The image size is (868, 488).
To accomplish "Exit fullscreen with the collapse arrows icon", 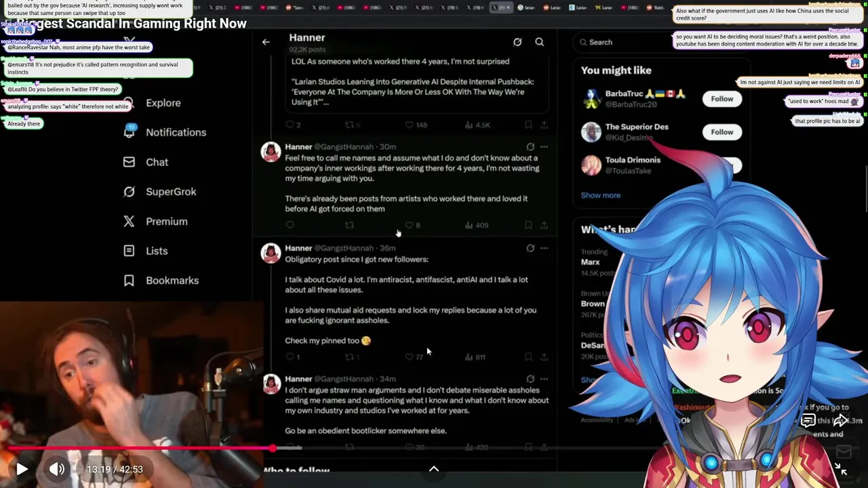I will 840,468.
